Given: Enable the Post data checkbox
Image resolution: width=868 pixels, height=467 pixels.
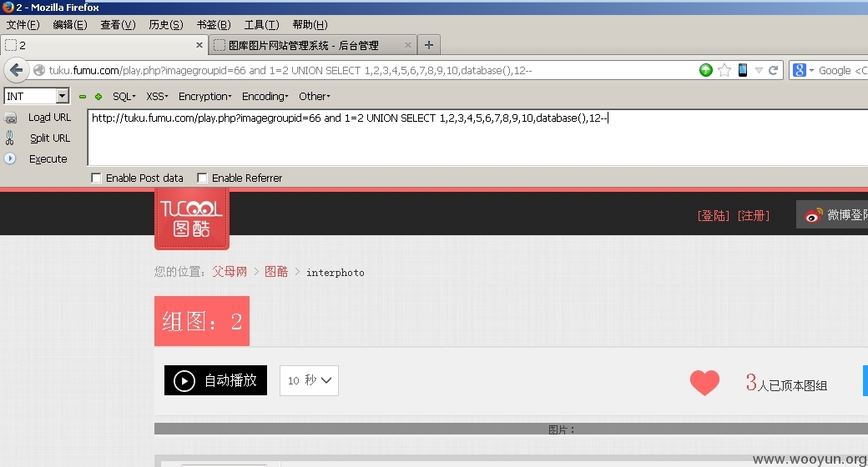Looking at the screenshot, I should tap(96, 178).
